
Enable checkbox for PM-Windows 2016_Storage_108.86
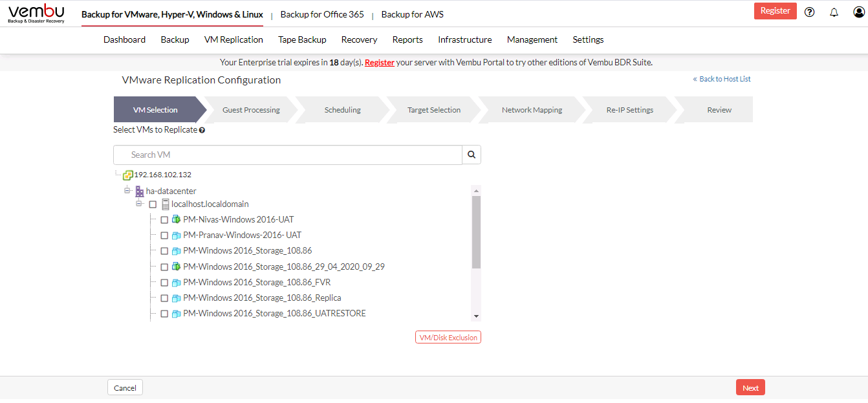pyautogui.click(x=164, y=251)
